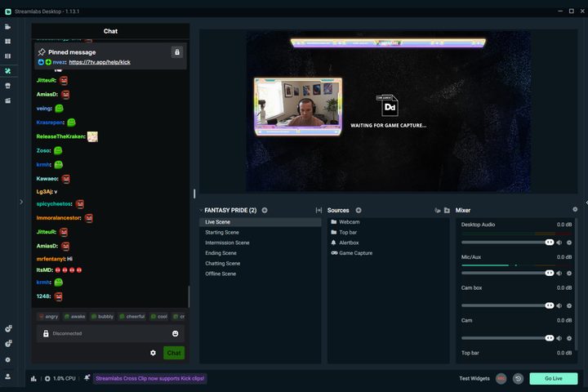Viewport: 588px width, 392px height.
Task: Select the Chatting Scene
Action: (222, 264)
